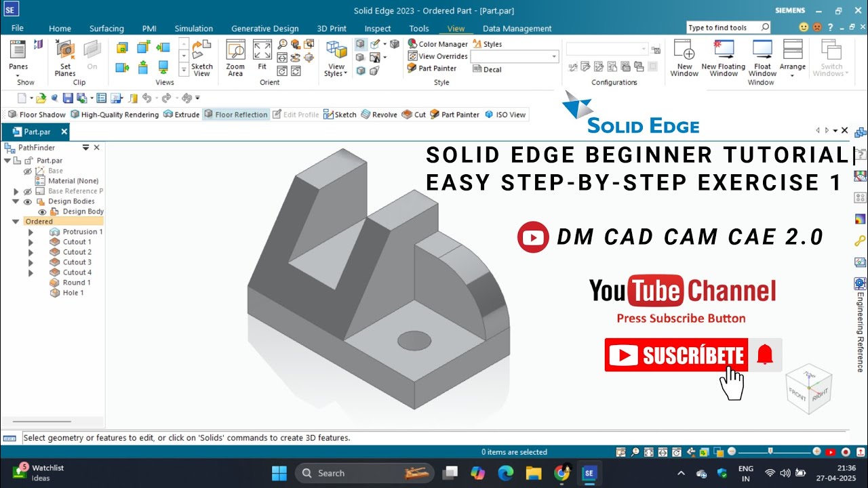
Task: Click the Engineering Reference sidebar icon
Action: (x=860, y=283)
